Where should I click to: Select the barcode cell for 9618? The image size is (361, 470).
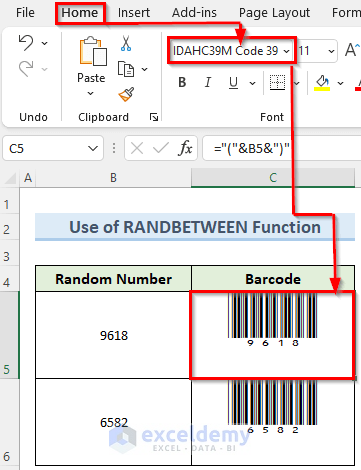point(273,335)
